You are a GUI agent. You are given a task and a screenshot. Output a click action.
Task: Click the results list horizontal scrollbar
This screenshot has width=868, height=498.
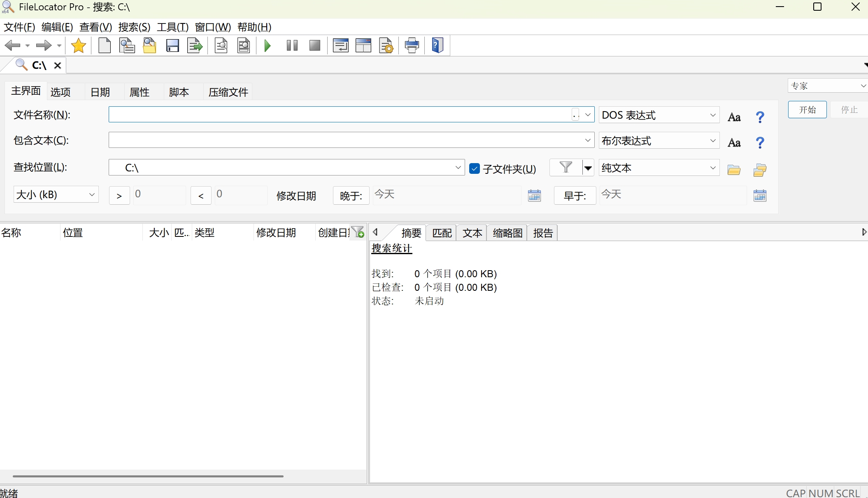[x=148, y=476]
